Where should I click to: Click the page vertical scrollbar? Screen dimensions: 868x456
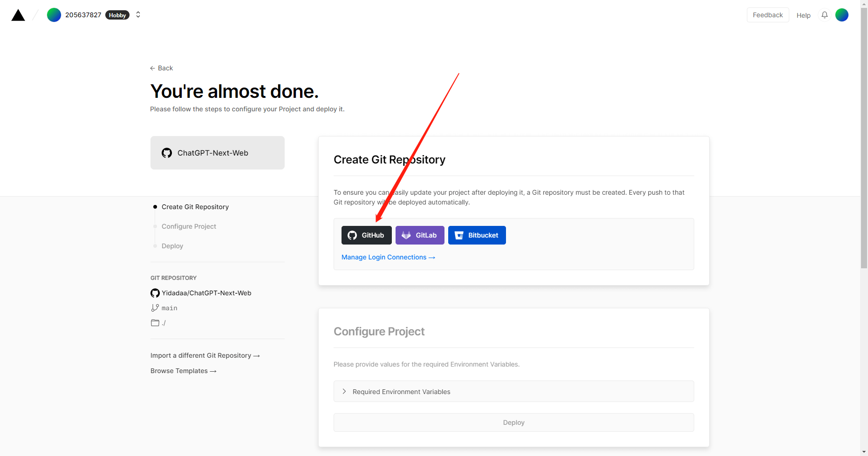click(x=864, y=138)
